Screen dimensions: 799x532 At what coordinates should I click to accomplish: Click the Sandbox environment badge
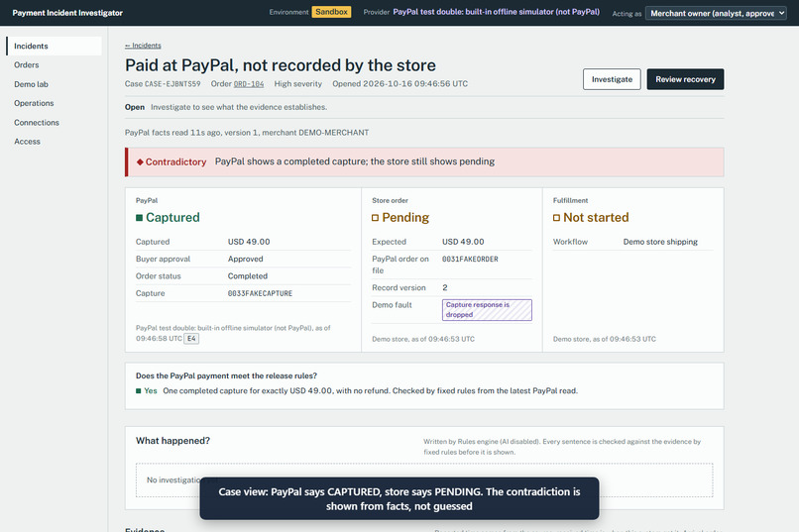coord(331,12)
